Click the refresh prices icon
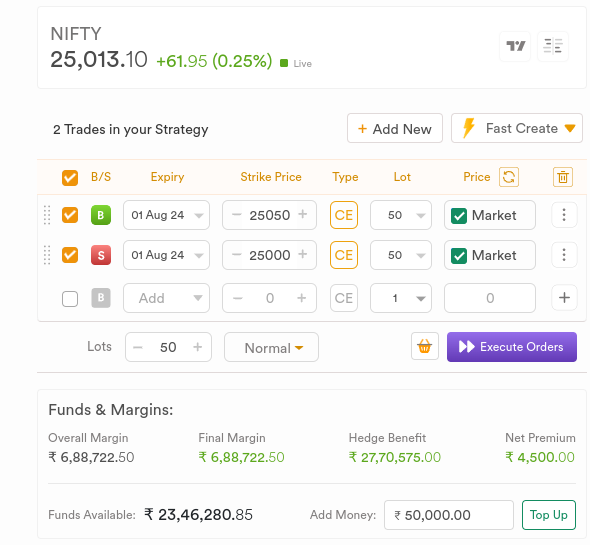The height and width of the screenshot is (545, 590). coord(509,177)
